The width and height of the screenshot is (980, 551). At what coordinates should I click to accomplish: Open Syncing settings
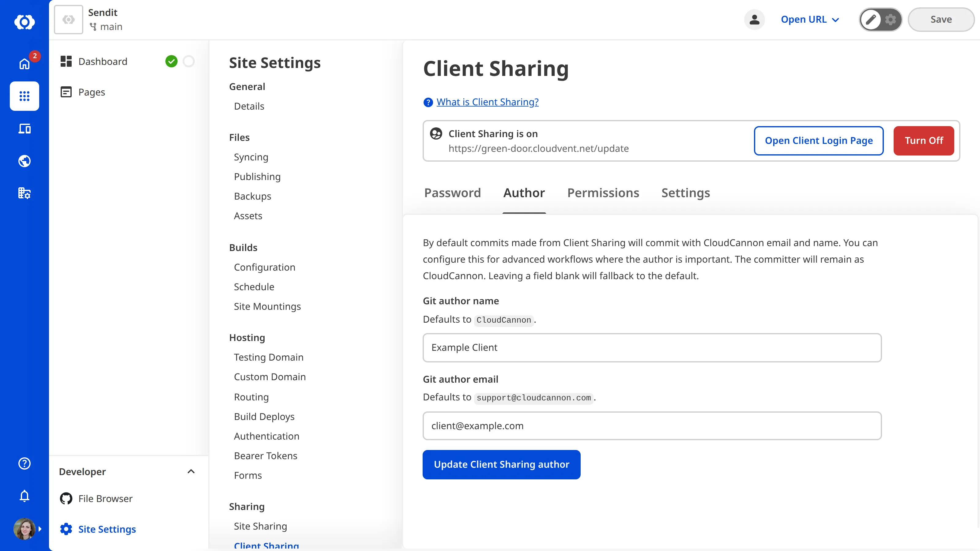tap(251, 157)
